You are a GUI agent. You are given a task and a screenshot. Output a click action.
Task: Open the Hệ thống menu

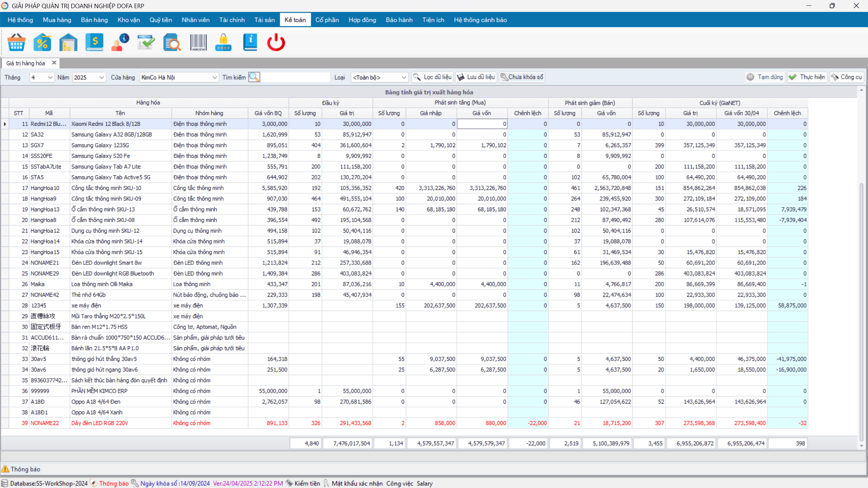(x=20, y=20)
